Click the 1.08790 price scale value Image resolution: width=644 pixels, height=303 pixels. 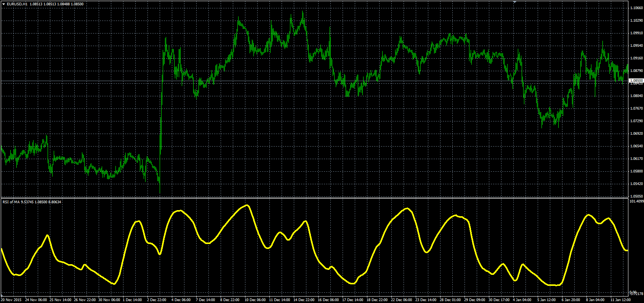pyautogui.click(x=637, y=71)
